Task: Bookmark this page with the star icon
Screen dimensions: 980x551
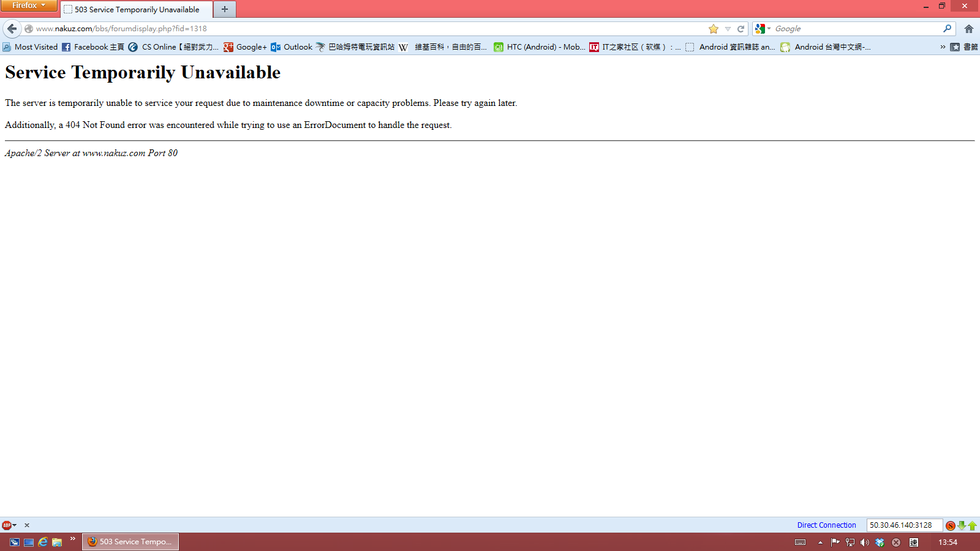Action: point(714,29)
